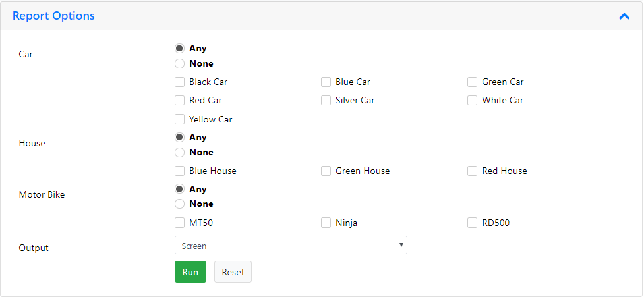Tick the Green Car option

pos(473,82)
